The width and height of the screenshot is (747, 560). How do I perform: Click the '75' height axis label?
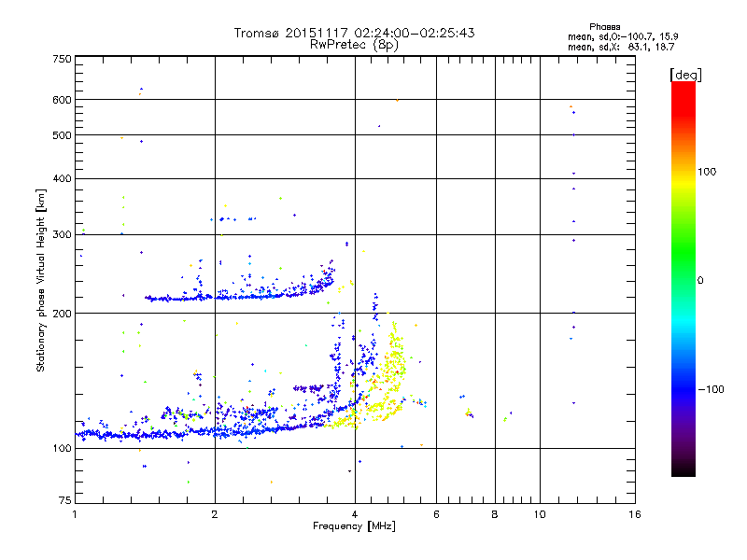pos(65,500)
